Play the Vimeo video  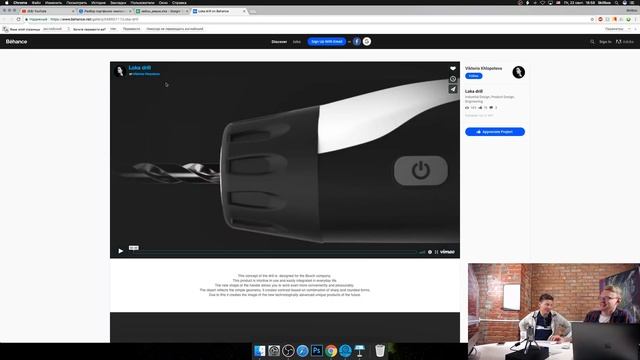(120, 251)
